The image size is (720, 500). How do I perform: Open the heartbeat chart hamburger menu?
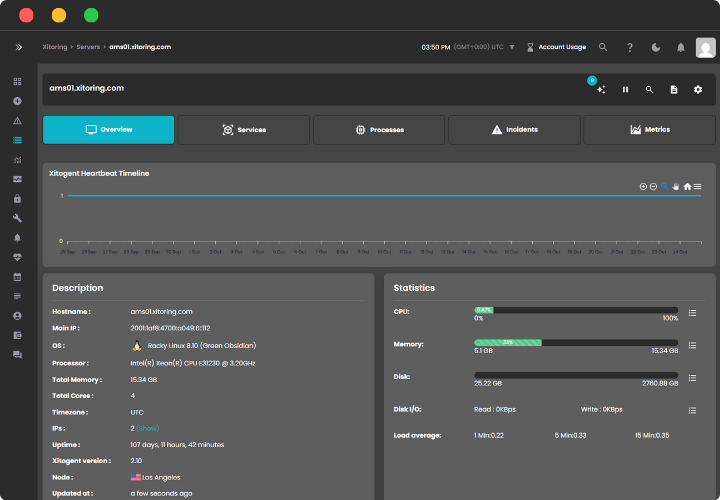click(x=698, y=186)
